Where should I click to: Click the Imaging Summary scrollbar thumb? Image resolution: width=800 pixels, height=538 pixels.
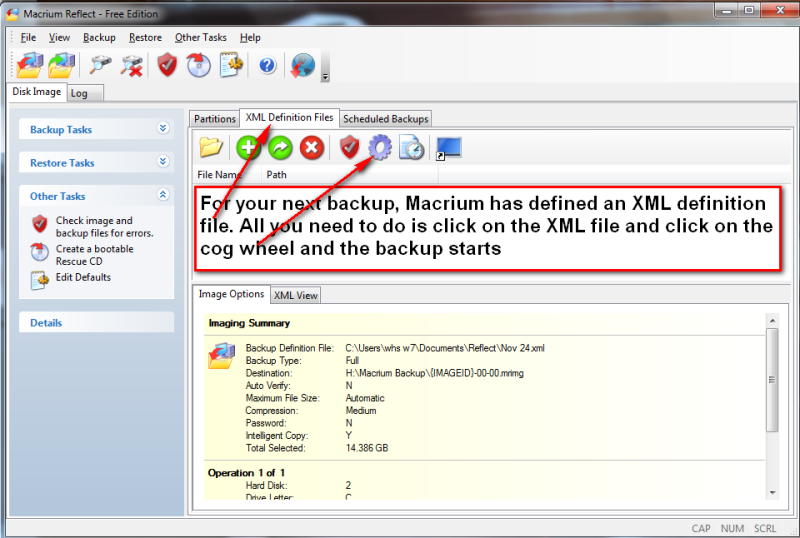coord(772,380)
